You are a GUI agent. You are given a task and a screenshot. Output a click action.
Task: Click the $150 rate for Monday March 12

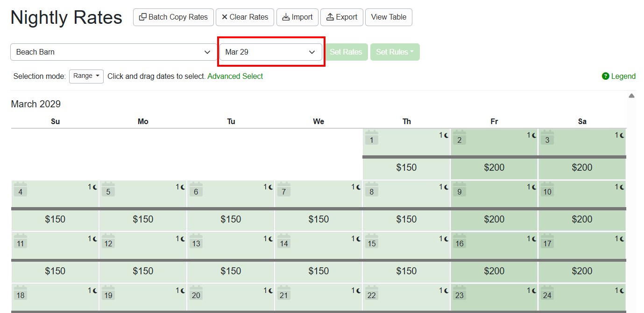[143, 271]
